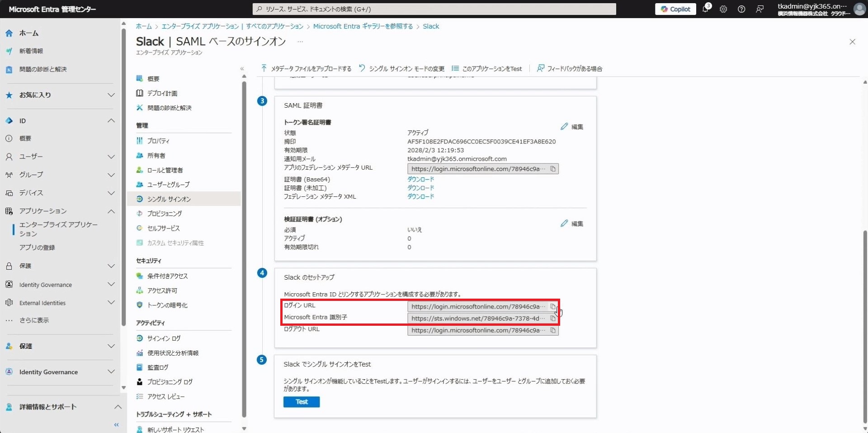Edit the verification certificate section
This screenshot has width=868, height=433.
click(572, 224)
